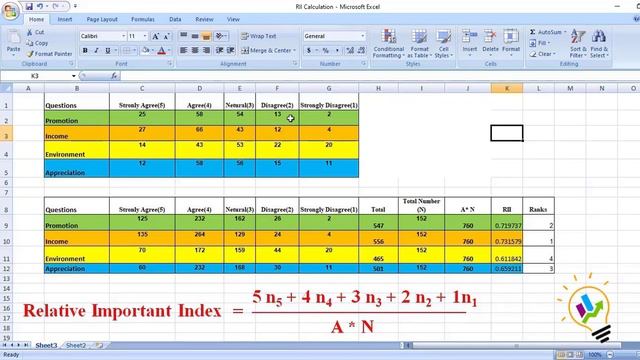Increase font size with the grow font icon
Image resolution: width=640 pixels, height=360 pixels.
pos(156,36)
